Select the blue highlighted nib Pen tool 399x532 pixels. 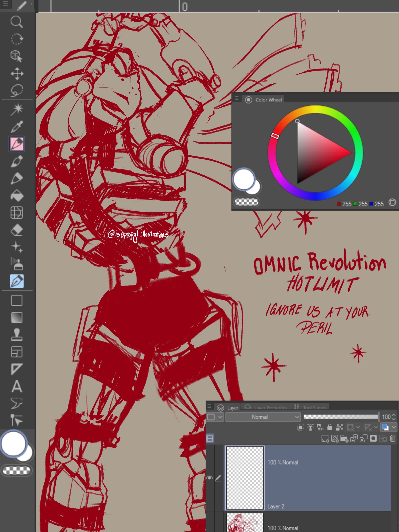click(x=17, y=281)
